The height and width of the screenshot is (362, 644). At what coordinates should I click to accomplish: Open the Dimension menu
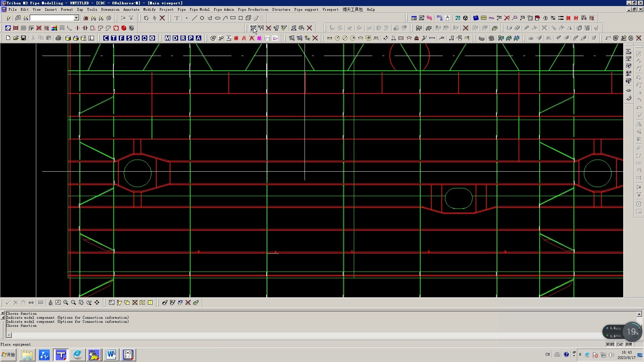(x=110, y=9)
